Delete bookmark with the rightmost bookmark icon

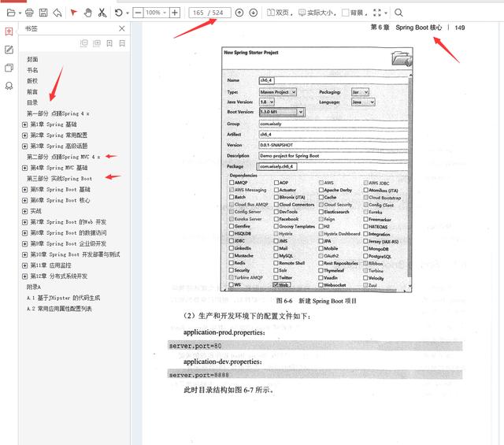122,43
